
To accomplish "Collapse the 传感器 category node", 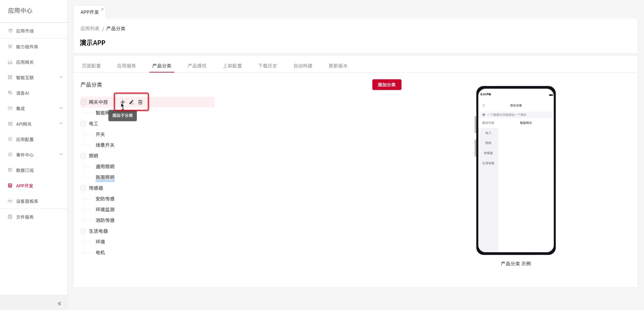I will (83, 188).
